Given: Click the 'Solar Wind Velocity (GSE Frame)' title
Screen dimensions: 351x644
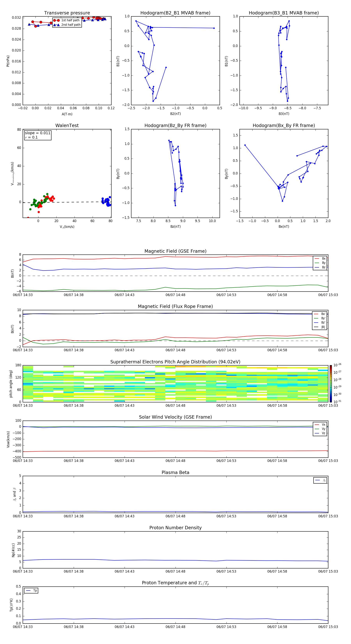Looking at the screenshot, I should pyautogui.click(x=175, y=417).
